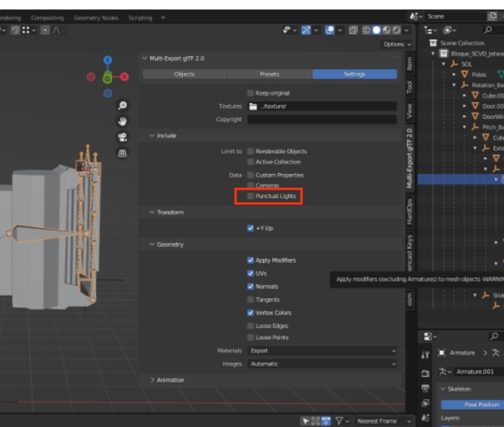The image size is (504, 427).
Task: Select the Poles object in outliner
Action: click(x=479, y=74)
